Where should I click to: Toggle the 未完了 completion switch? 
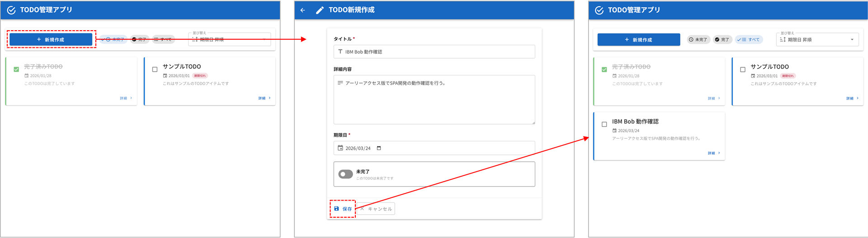[x=345, y=174]
